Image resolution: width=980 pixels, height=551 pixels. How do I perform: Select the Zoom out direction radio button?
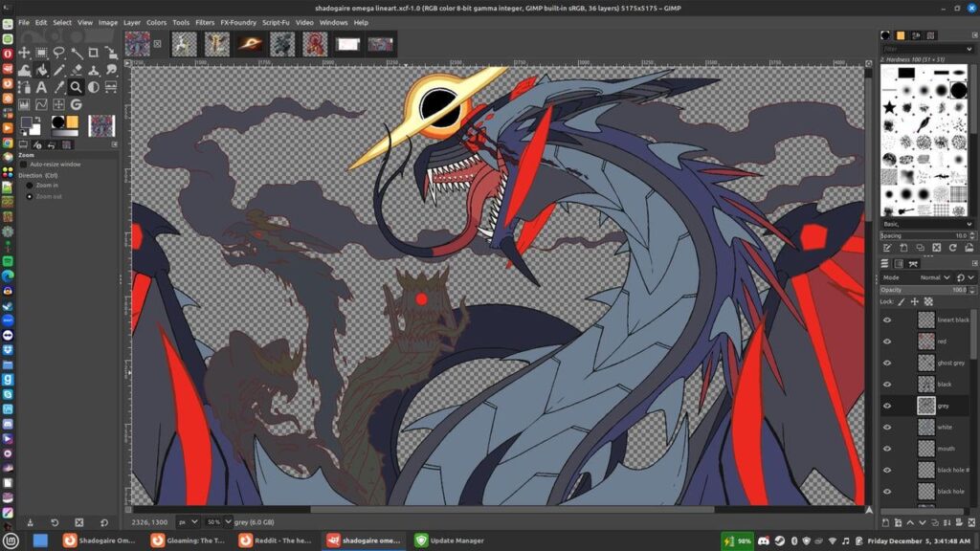click(x=28, y=195)
